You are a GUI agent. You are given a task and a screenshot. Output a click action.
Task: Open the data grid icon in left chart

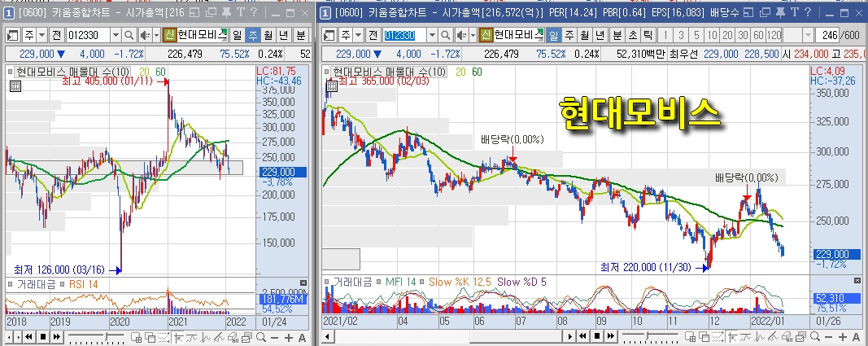click(15, 85)
